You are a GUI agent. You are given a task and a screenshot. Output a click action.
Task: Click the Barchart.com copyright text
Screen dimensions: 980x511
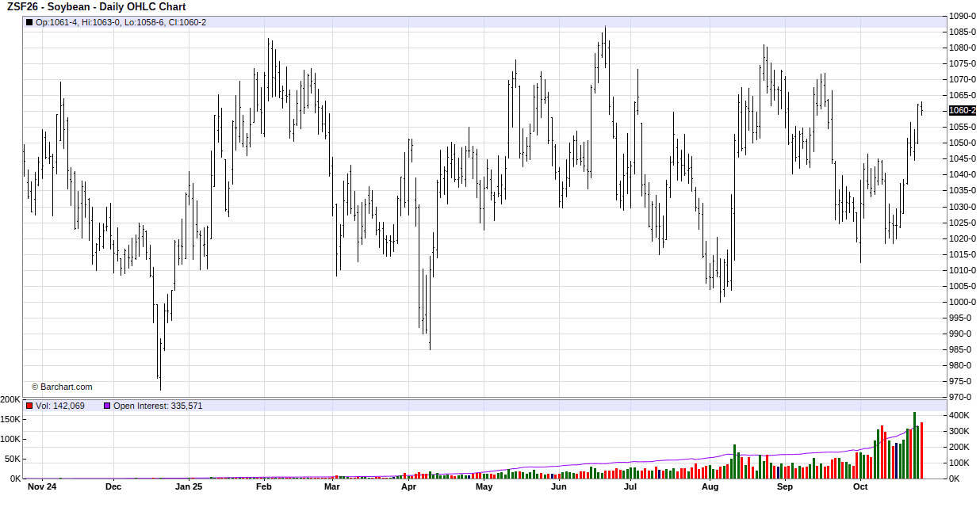(62, 387)
